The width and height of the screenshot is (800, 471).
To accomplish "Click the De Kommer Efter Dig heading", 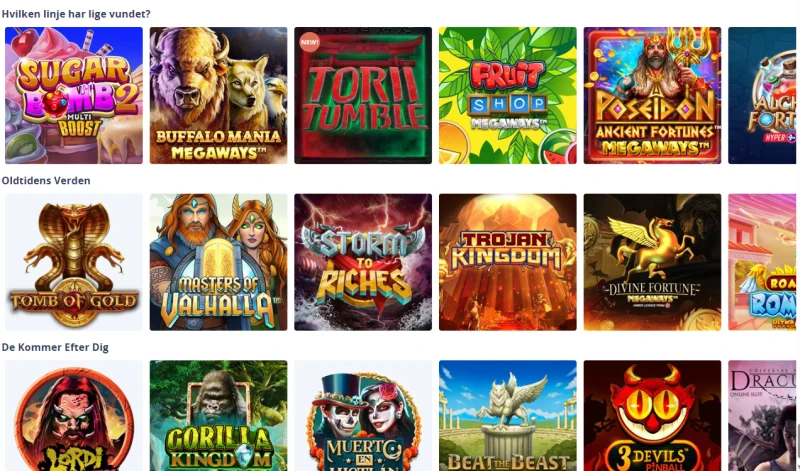I will [55, 348].
